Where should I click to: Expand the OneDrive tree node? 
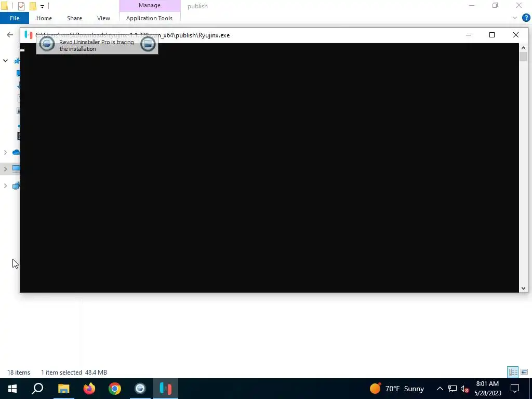[5, 152]
